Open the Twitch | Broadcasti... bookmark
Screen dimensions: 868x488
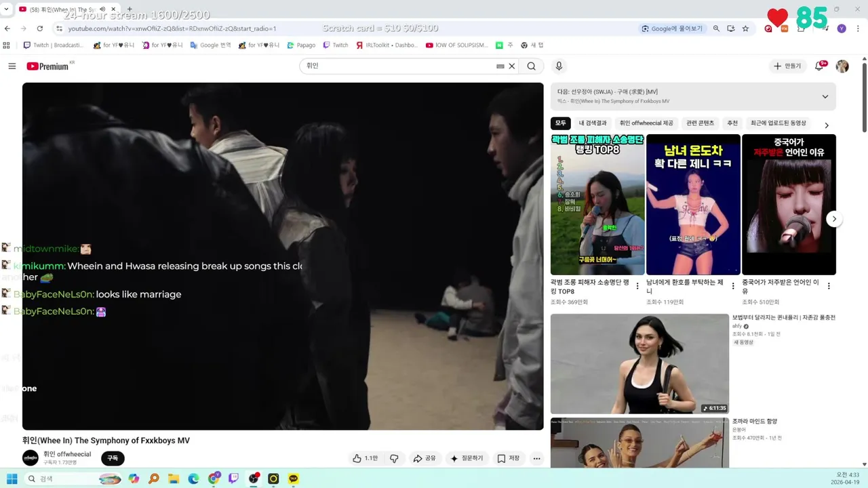click(x=54, y=45)
